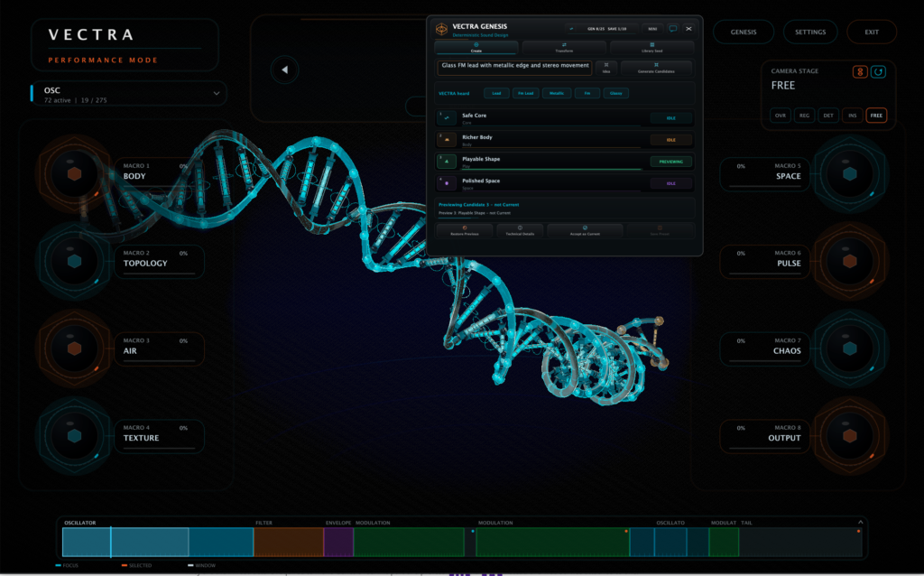Click the Macro 6 Pulse knob
The image size is (924, 576).
(x=849, y=261)
